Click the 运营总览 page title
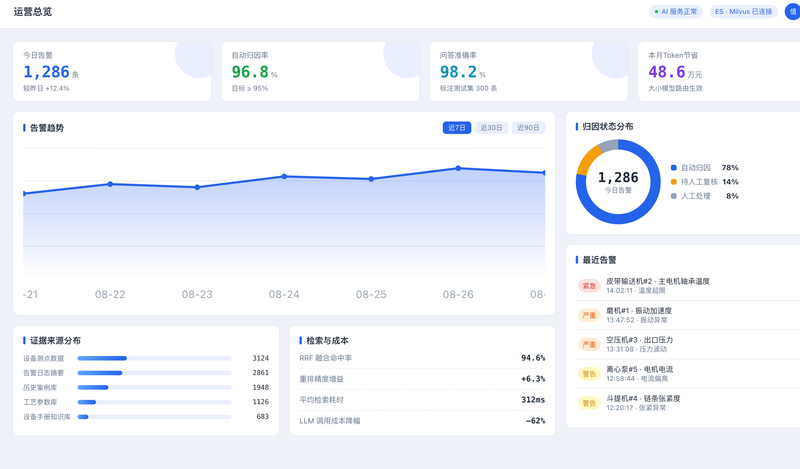Screen dimensions: 800x469 [x=33, y=12]
